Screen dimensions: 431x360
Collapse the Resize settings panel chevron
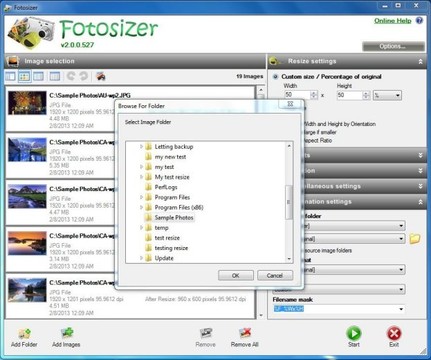(x=421, y=61)
